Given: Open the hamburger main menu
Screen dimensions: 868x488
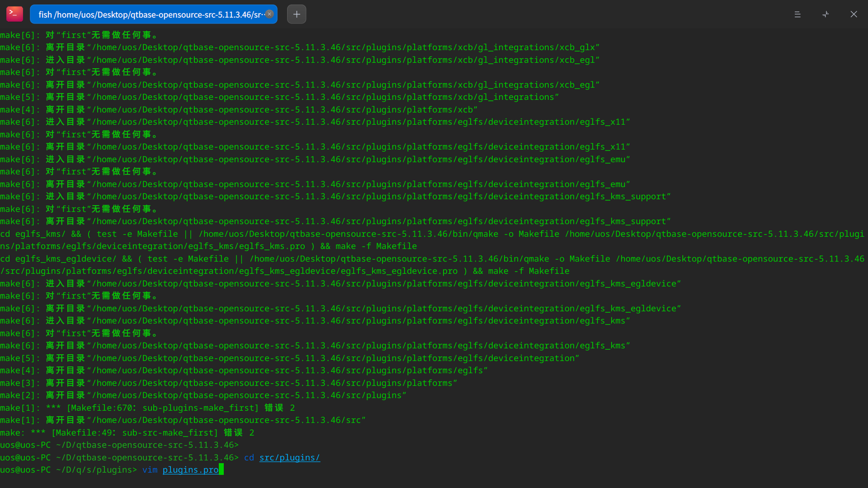Looking at the screenshot, I should (797, 14).
